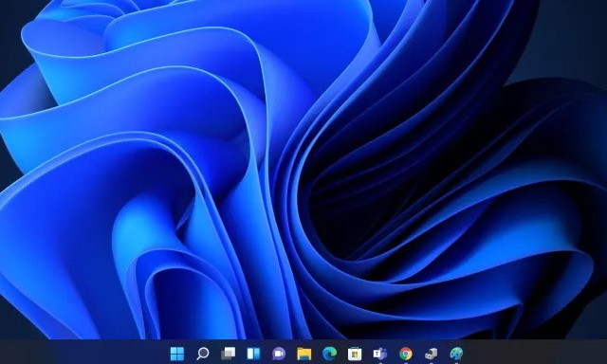Open the globe paint app icon at taskbar end
607x364 pixels.
click(x=456, y=354)
